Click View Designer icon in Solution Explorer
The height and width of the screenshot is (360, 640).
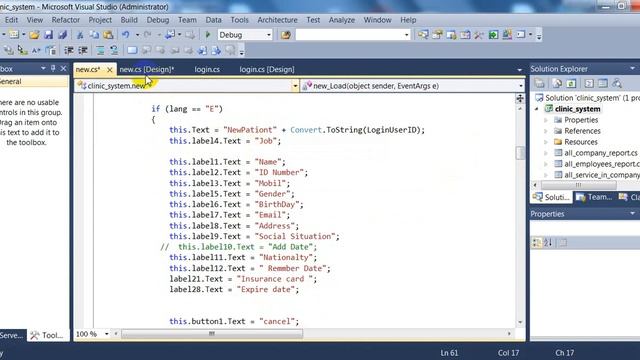tap(603, 83)
